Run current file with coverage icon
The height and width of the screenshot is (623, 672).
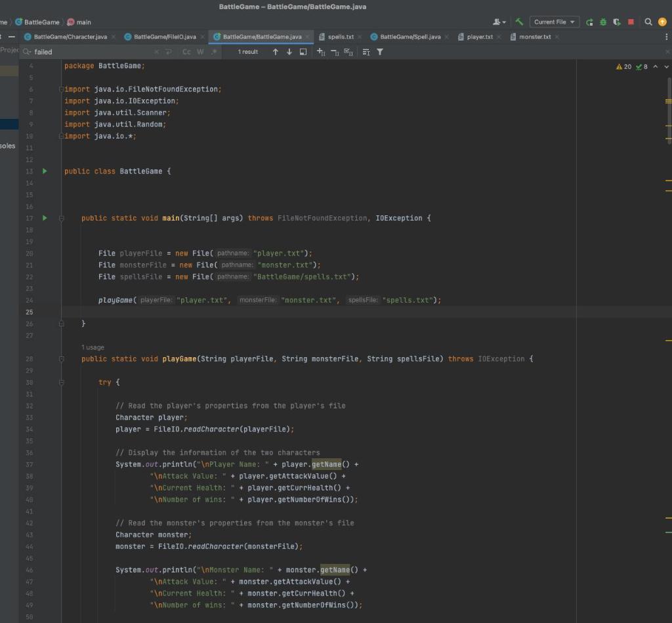617,22
